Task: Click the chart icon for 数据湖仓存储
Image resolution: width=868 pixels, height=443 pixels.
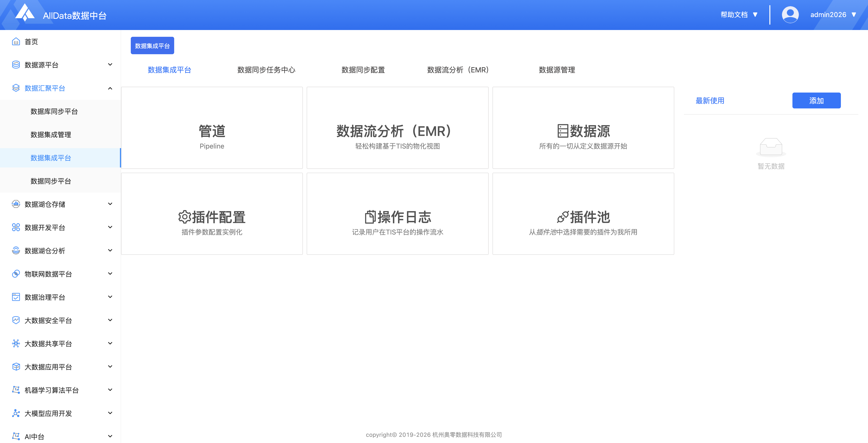Action: [16, 204]
